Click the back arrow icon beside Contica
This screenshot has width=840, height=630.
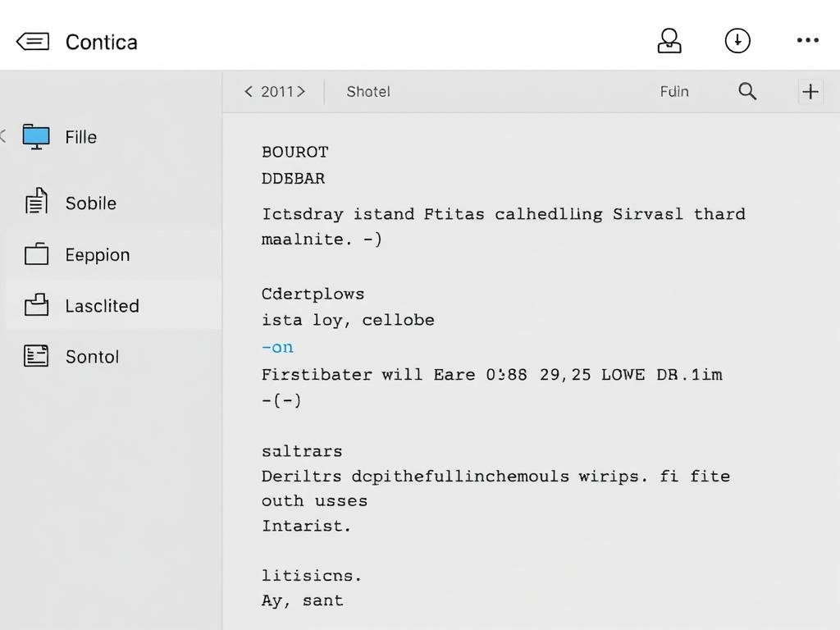(x=33, y=42)
